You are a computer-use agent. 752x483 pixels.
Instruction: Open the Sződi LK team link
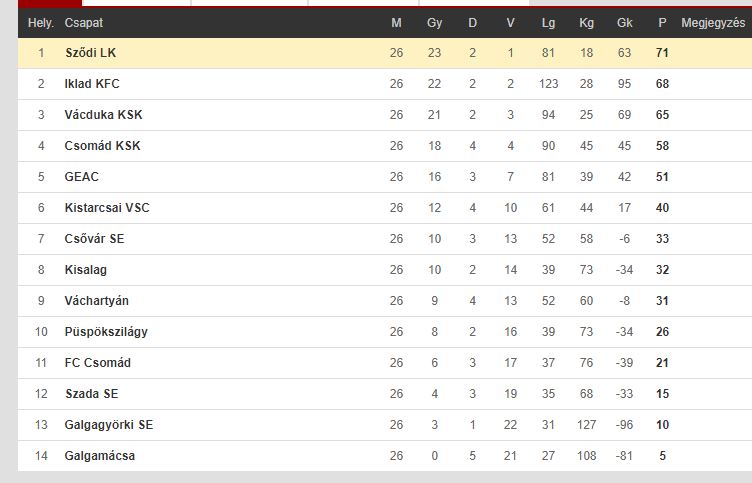91,53
